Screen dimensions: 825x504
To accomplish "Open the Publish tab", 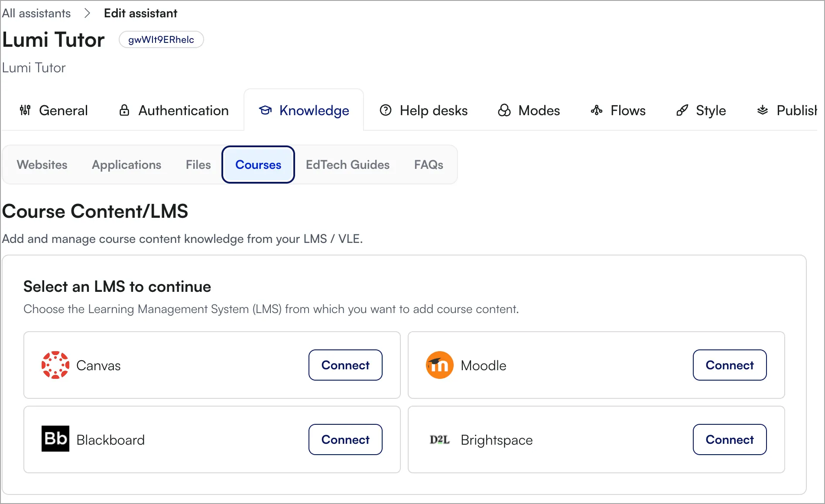I will 786,110.
